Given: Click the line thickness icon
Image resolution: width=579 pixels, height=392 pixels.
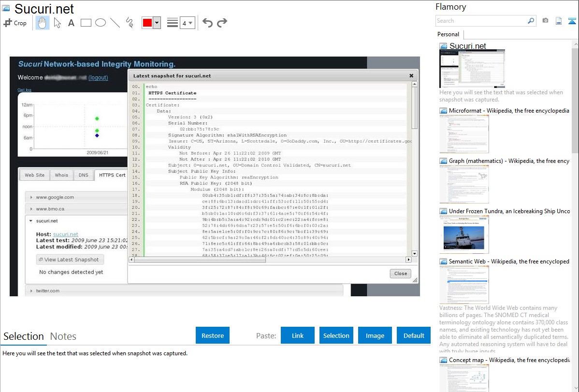Looking at the screenshot, I should pos(173,23).
